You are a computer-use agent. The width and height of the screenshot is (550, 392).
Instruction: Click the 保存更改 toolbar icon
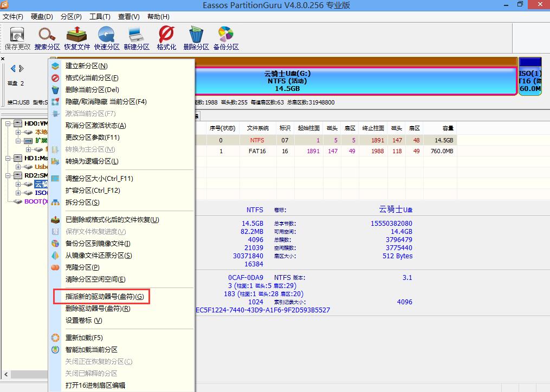coord(16,37)
